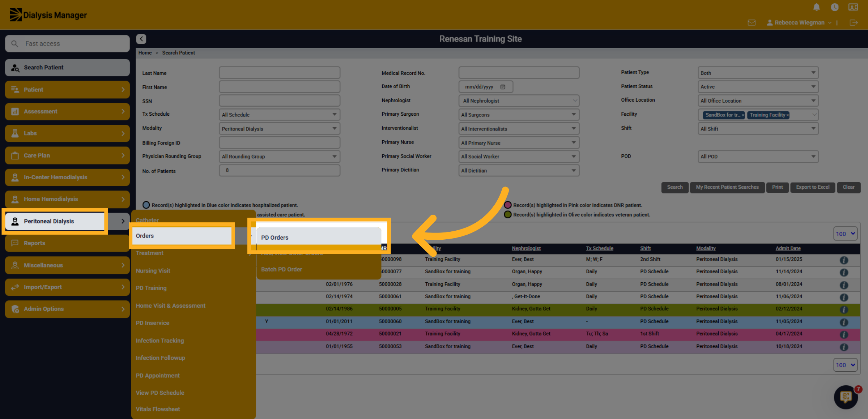Select Batch PD Order submenu item

click(x=319, y=269)
